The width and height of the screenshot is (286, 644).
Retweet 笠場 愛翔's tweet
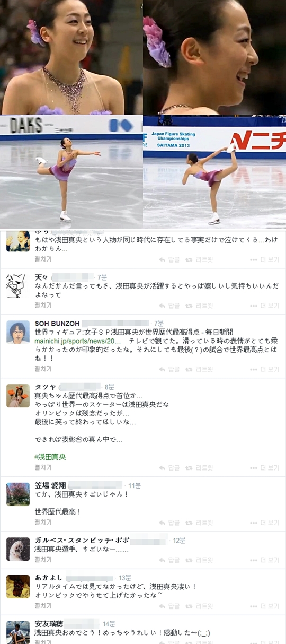pos(199,523)
